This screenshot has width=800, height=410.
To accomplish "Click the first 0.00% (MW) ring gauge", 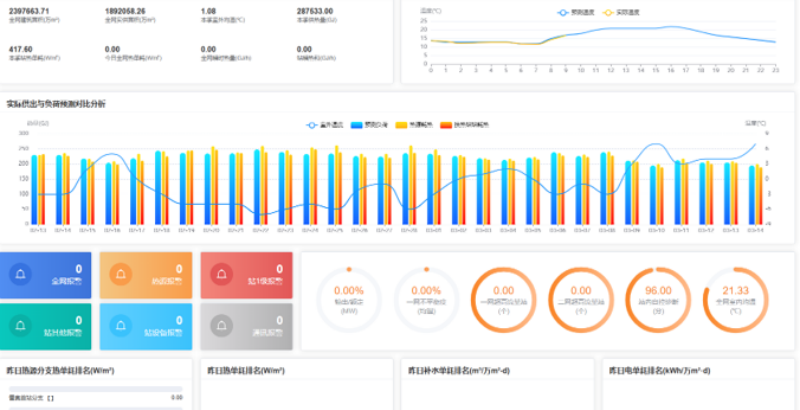I will 348,300.
